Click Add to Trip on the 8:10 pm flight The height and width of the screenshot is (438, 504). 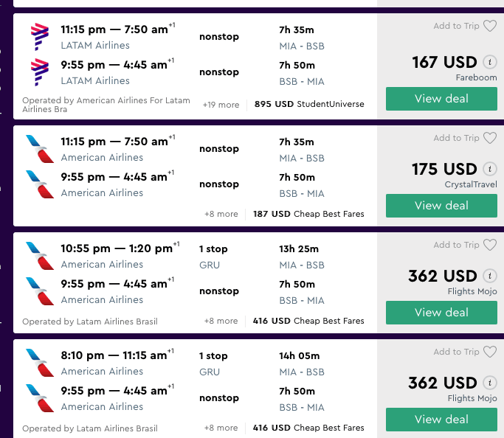click(457, 352)
